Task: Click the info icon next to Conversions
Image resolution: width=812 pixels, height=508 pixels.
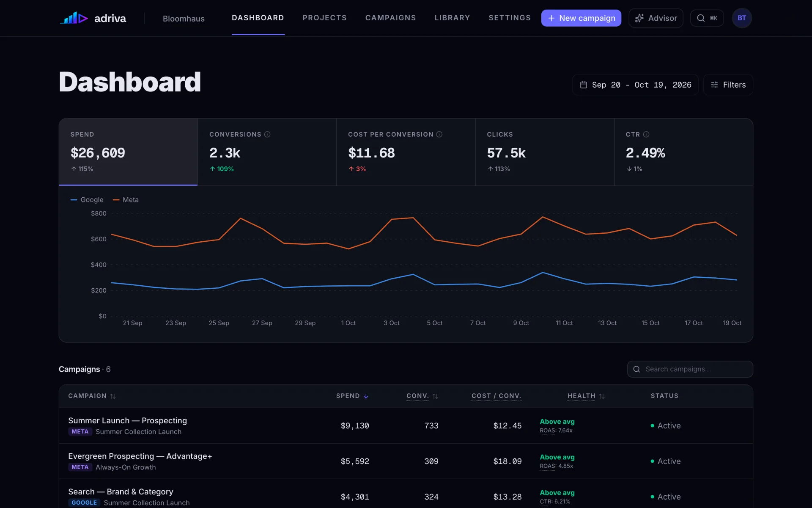Action: point(267,134)
